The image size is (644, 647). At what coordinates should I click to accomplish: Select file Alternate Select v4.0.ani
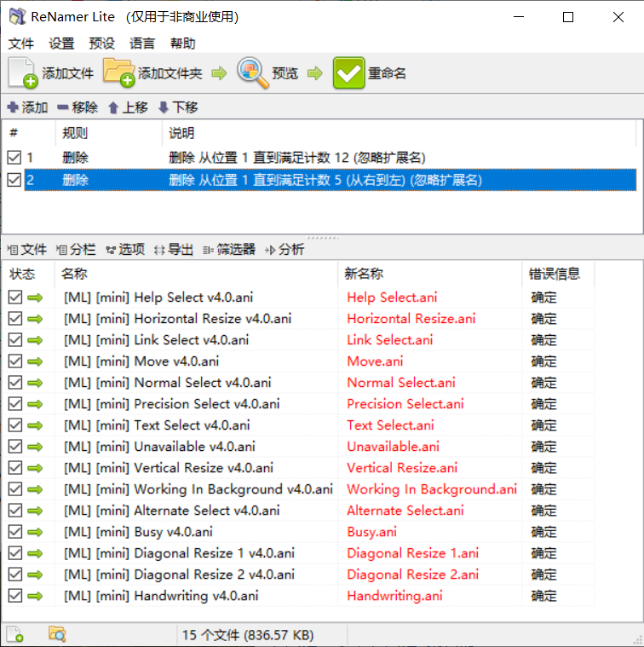[x=171, y=511]
